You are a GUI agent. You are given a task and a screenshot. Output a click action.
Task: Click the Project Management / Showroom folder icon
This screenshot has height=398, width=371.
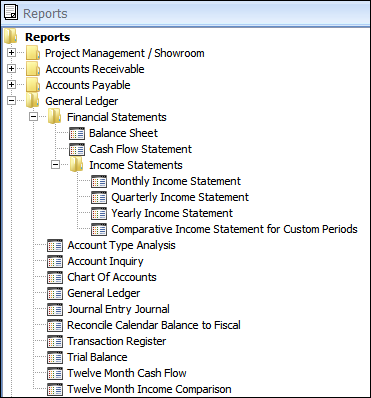(33, 53)
